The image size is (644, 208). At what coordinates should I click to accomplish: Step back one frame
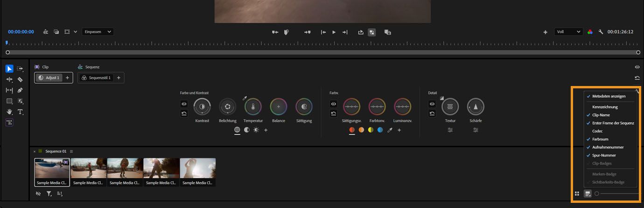[x=323, y=32]
